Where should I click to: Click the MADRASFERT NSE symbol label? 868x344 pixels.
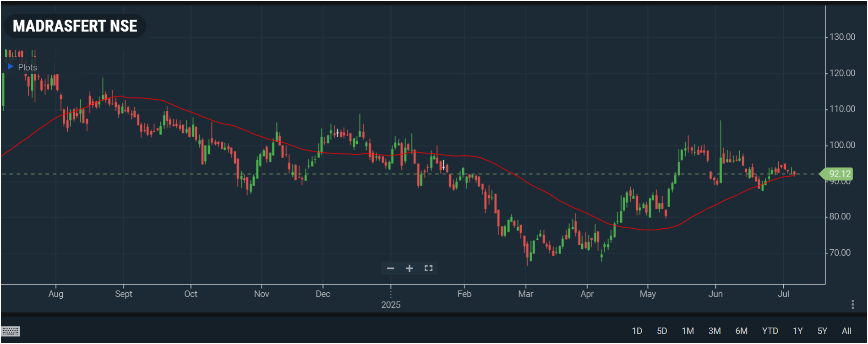click(x=75, y=26)
